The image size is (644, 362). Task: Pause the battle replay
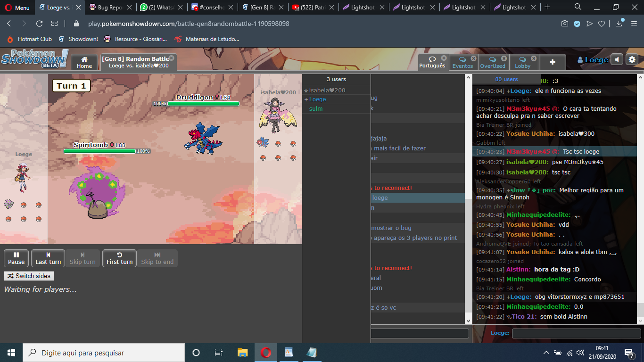(x=16, y=258)
